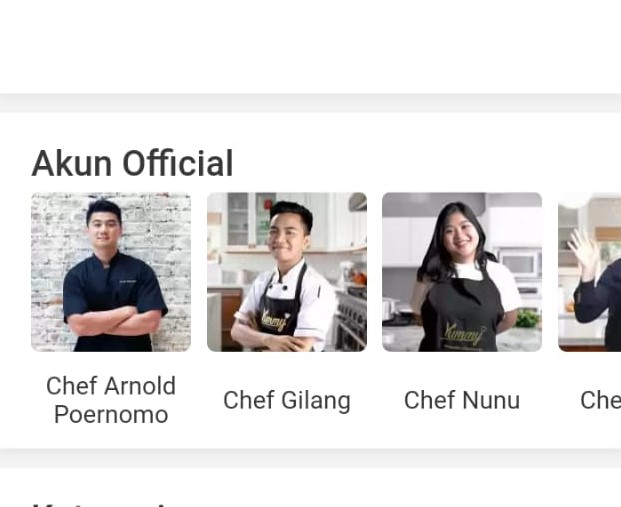Open Chef Nunu's profile photo

(x=462, y=272)
